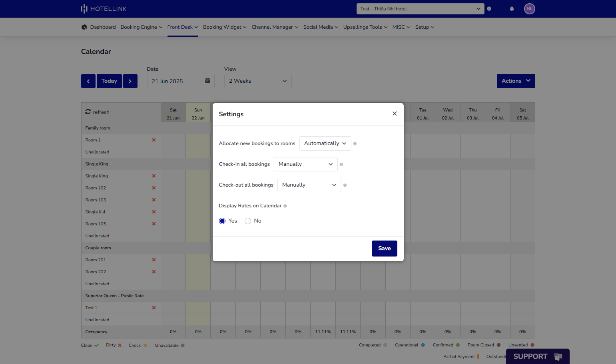Open Check-out all bookings dropdown
This screenshot has width=616, height=364.
[309, 185]
